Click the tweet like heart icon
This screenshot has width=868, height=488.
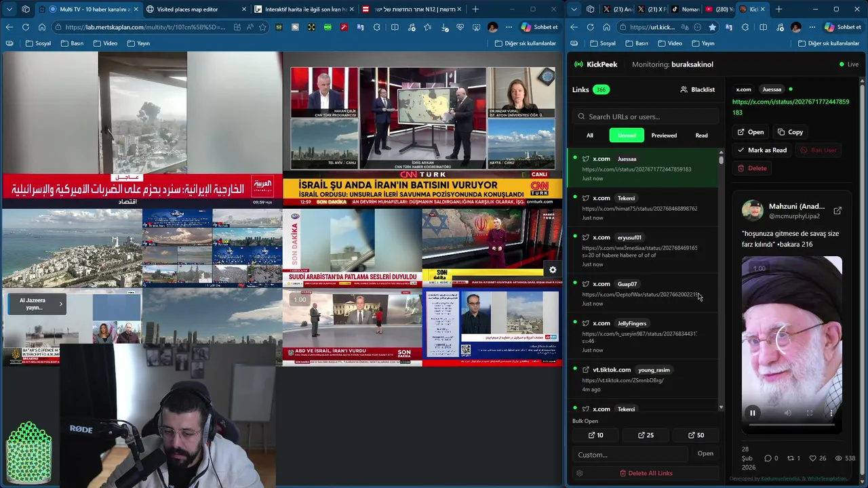812,458
